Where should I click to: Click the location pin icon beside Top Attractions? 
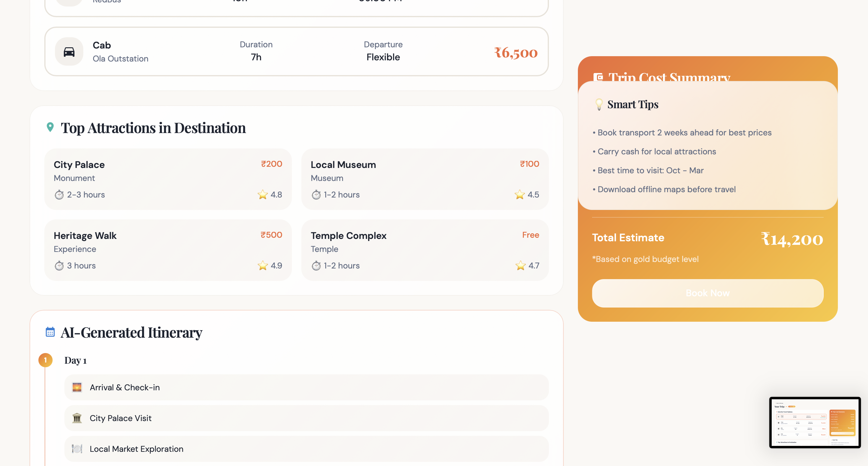pos(50,127)
